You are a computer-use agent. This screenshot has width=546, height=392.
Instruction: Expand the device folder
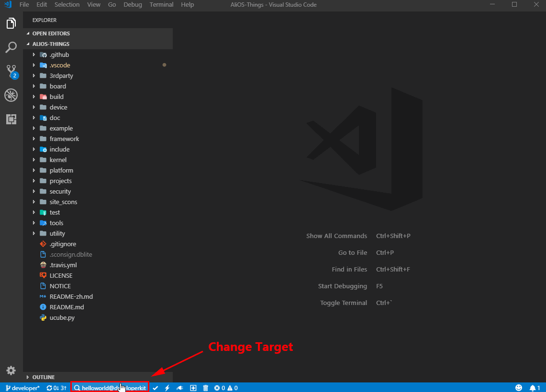point(98,107)
